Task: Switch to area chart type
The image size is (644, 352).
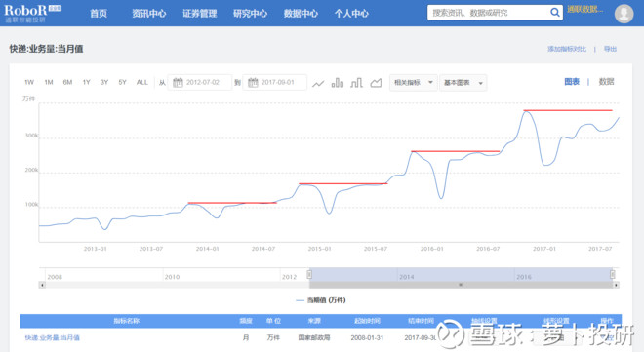Action: click(376, 83)
